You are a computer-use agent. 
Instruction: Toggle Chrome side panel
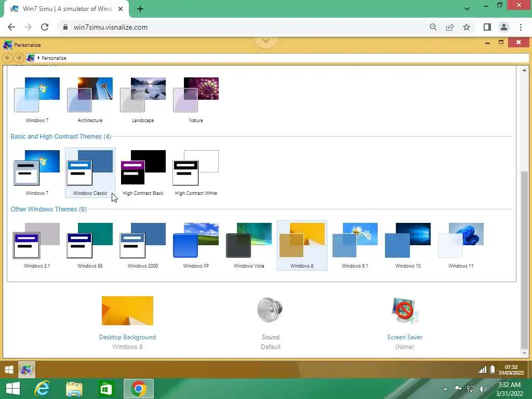click(487, 27)
